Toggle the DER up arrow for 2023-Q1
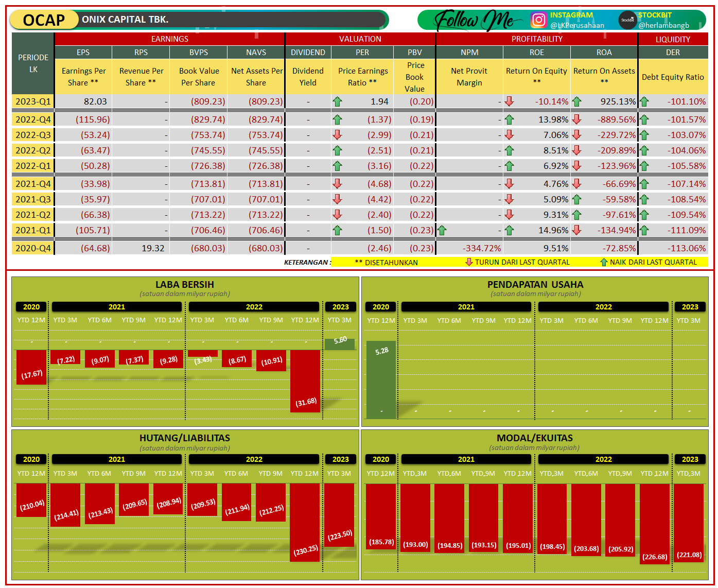This screenshot has width=718, height=588. [x=644, y=101]
